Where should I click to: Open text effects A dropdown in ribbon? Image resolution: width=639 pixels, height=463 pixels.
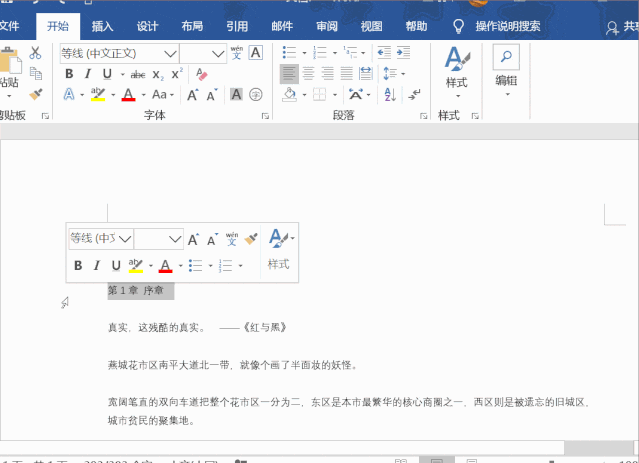[69, 95]
